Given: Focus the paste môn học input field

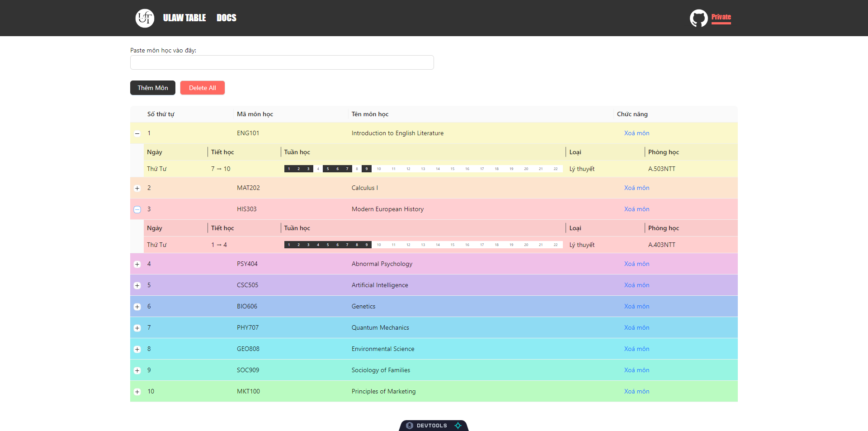Looking at the screenshot, I should coord(282,62).
